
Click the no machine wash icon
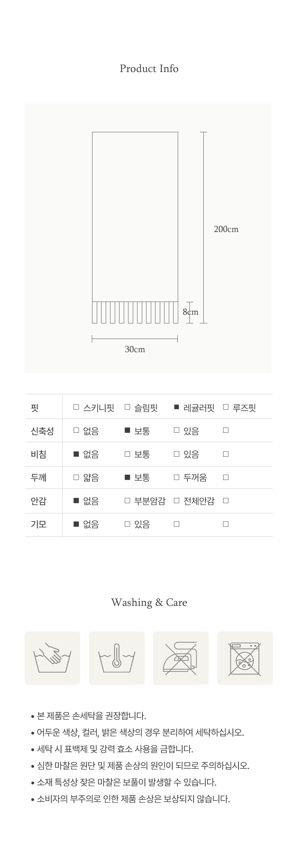[x=245, y=658]
